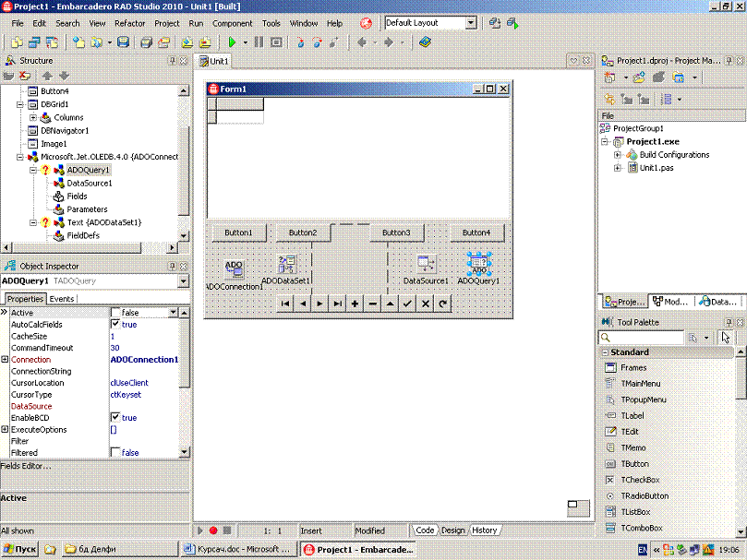
Task: Click the DBNavigator first record button
Action: coord(285,303)
